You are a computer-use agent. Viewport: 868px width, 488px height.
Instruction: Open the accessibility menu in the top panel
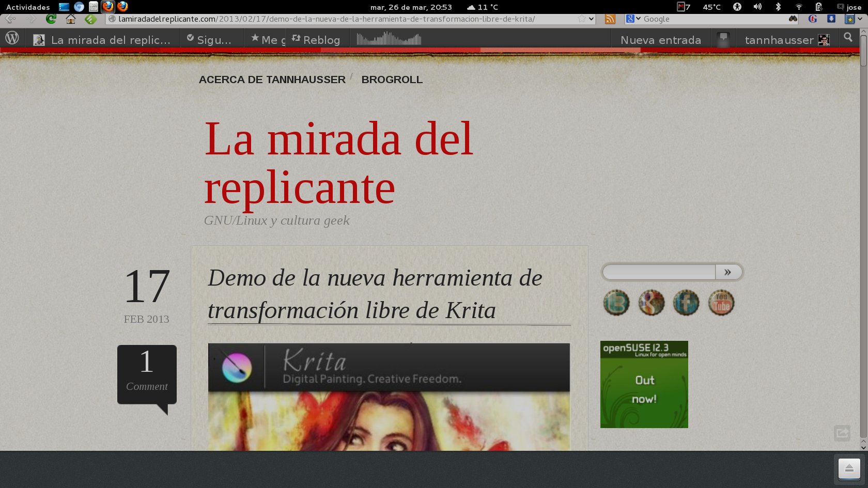(x=737, y=7)
